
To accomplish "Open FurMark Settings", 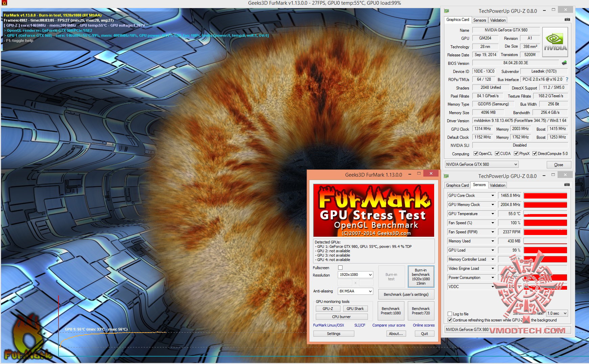I will (334, 334).
